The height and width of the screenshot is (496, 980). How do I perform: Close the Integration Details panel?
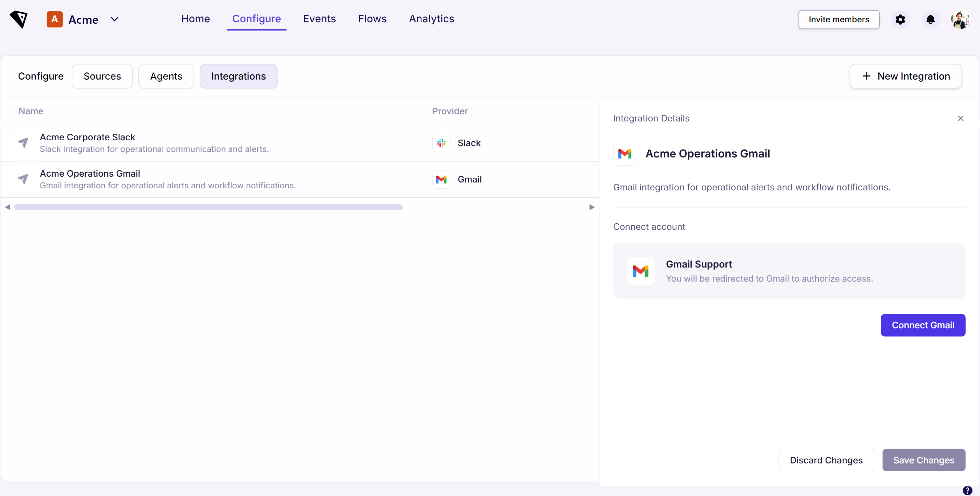(x=960, y=118)
